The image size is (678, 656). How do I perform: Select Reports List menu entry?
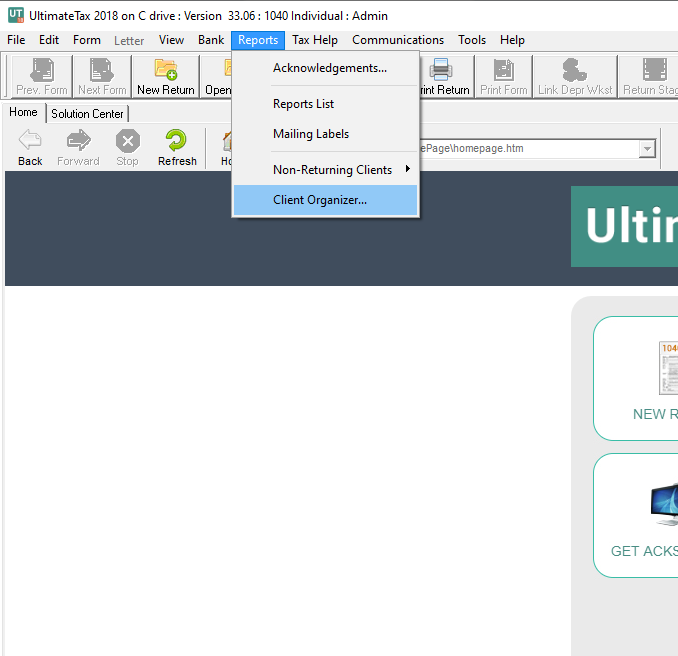[326, 104]
